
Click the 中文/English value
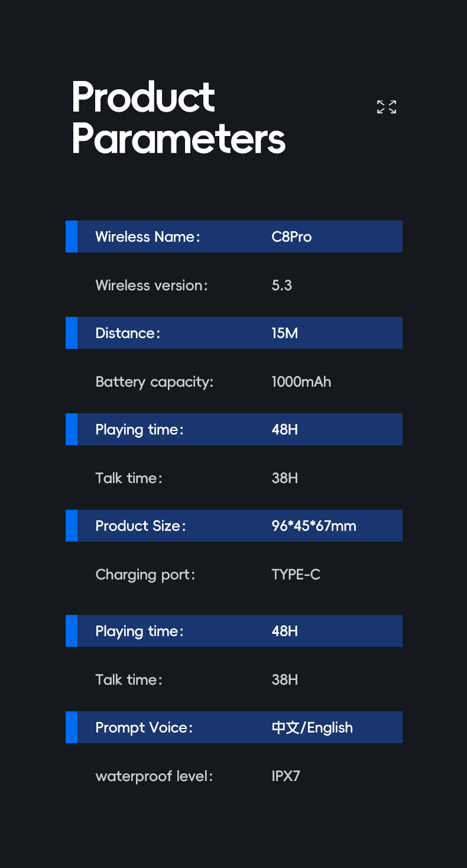tap(312, 727)
